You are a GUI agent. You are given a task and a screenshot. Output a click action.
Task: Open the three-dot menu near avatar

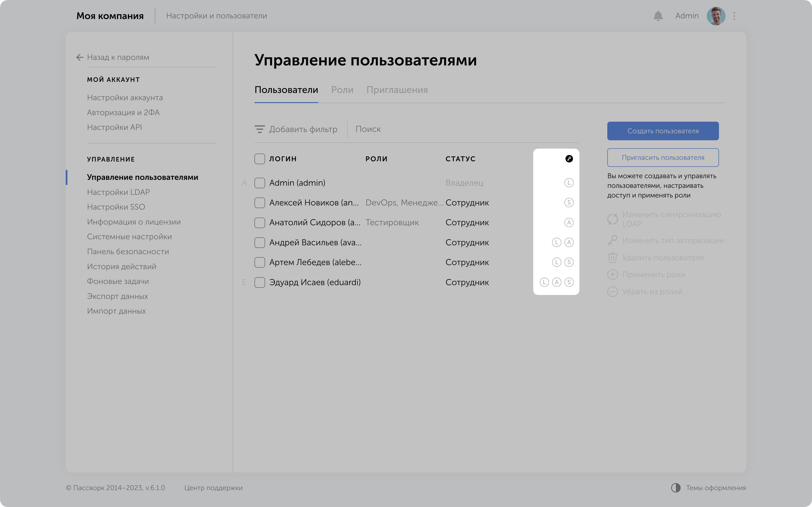pyautogui.click(x=734, y=16)
